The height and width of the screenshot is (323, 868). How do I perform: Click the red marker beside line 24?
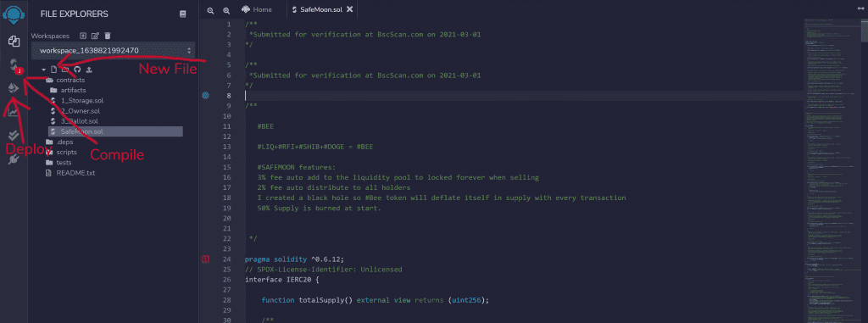tap(206, 259)
